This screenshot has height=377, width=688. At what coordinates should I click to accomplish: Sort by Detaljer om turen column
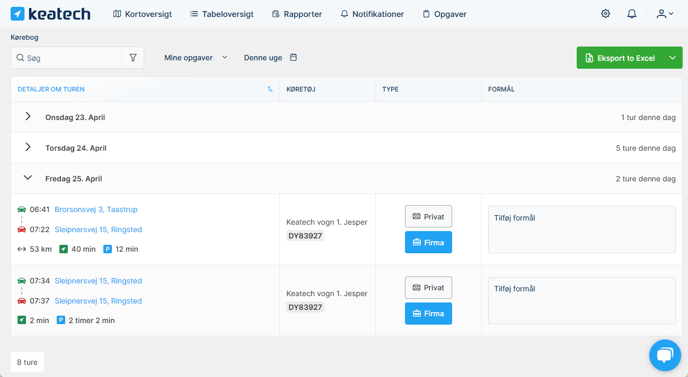[51, 89]
